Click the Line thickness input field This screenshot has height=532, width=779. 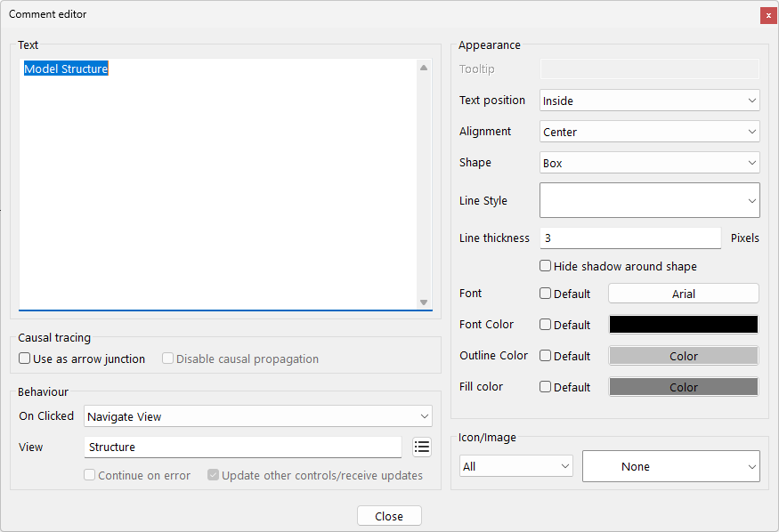coord(629,238)
